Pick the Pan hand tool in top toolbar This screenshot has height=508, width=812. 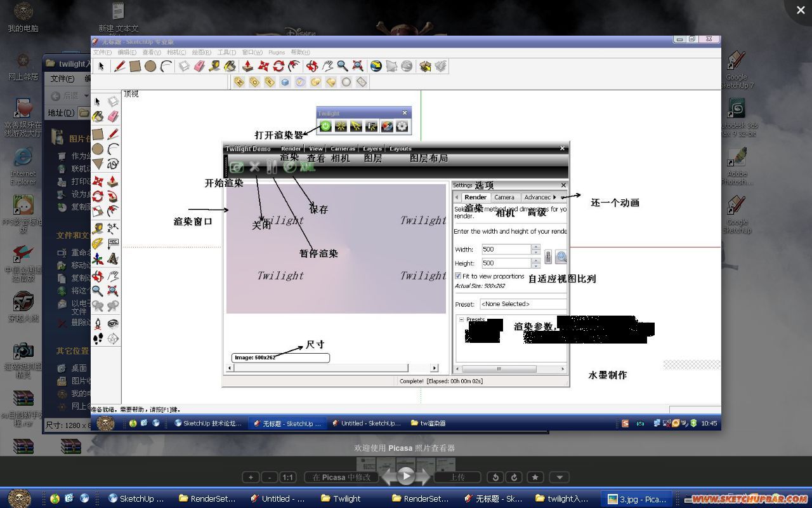point(327,66)
